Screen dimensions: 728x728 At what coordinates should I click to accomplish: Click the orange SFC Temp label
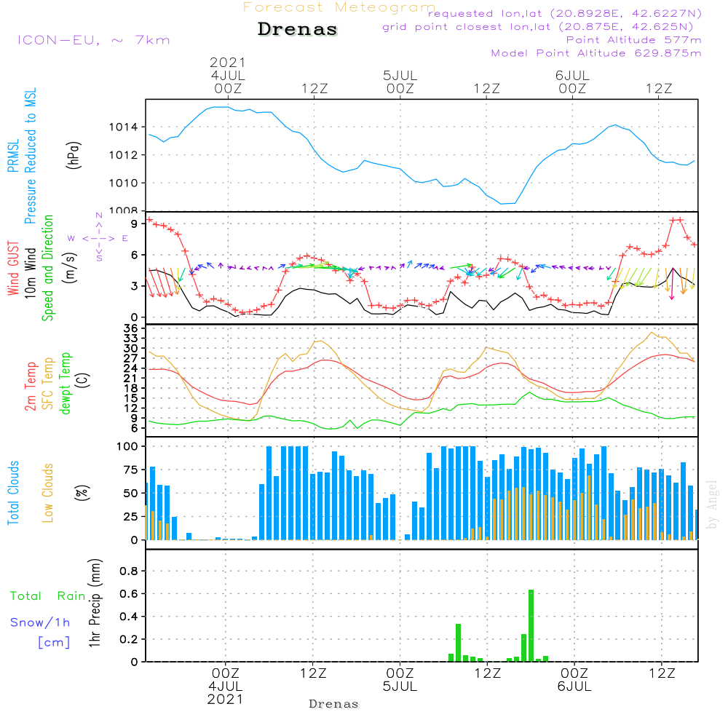tap(48, 383)
